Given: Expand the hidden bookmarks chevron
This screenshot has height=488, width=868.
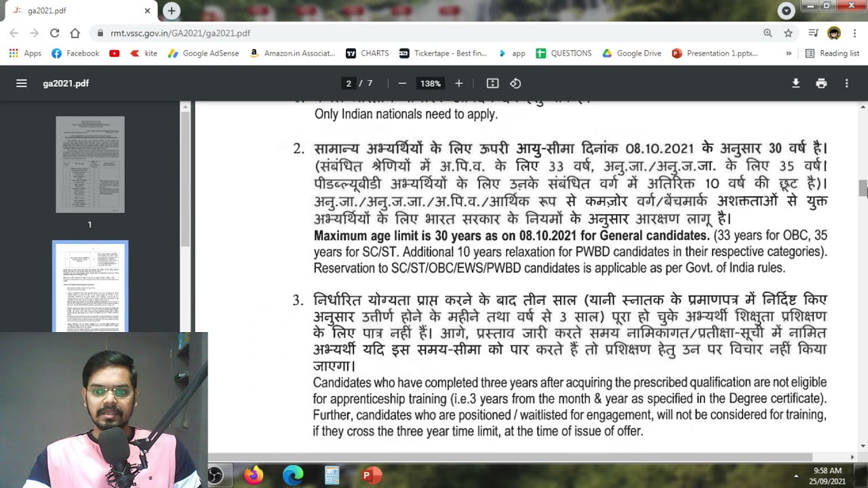Looking at the screenshot, I should coord(789,53).
